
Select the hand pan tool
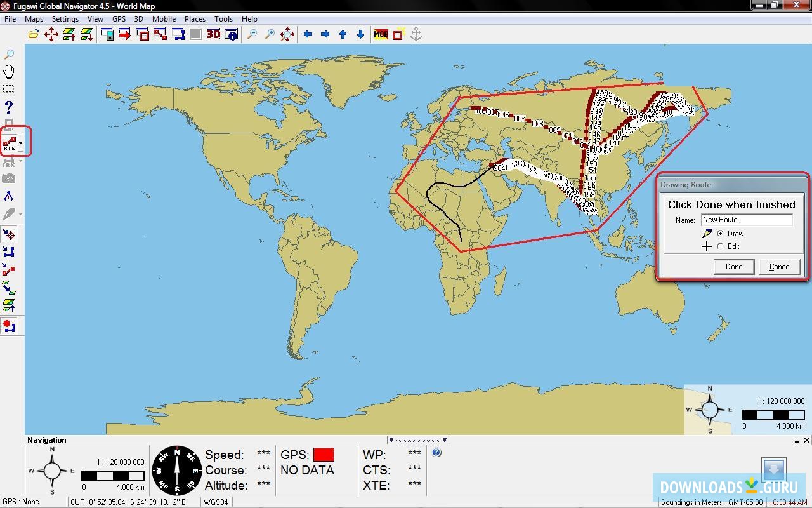pos(9,71)
